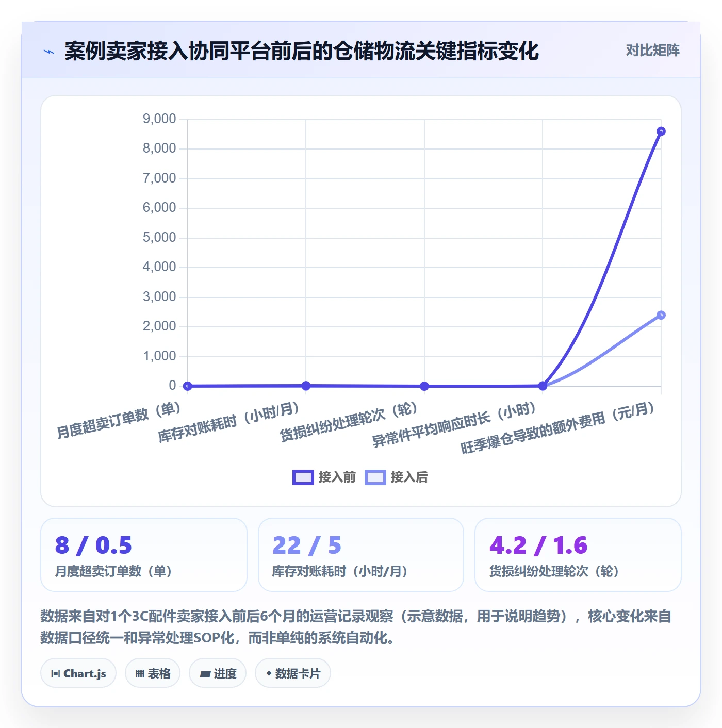Viewport: 722px width, 728px height.
Task: Select the Chart.js tag chip
Action: point(78,673)
